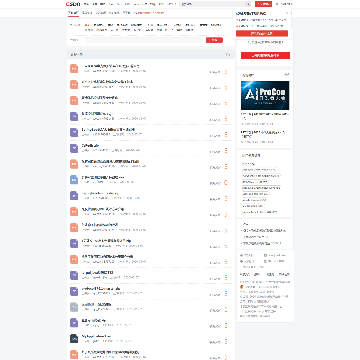Click the red button beside filter input
This screenshot has height=360, width=360.
(214, 40)
